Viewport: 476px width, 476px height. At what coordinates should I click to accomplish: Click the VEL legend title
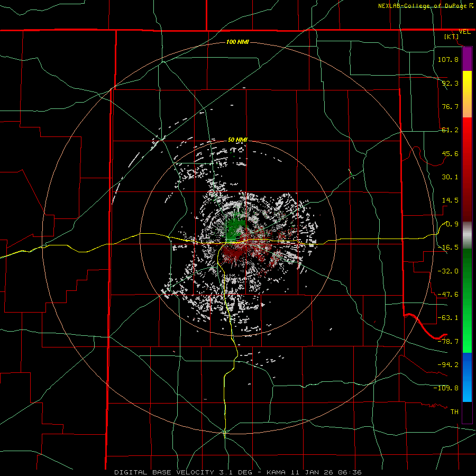tap(464, 32)
